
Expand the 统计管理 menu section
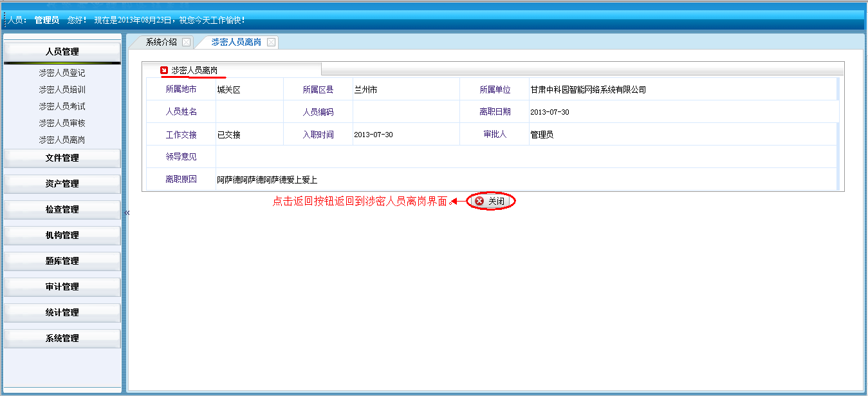tap(62, 312)
